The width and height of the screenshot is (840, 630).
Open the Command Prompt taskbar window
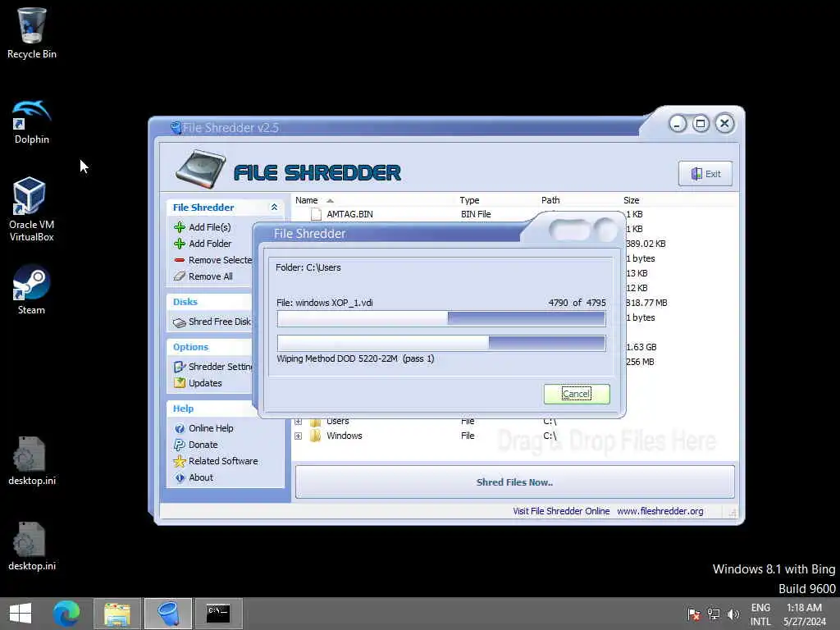[x=218, y=614]
